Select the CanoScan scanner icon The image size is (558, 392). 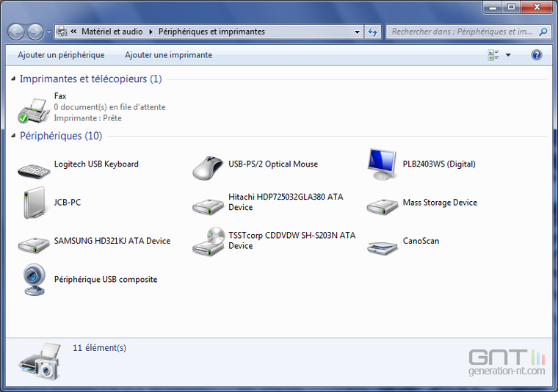point(383,247)
